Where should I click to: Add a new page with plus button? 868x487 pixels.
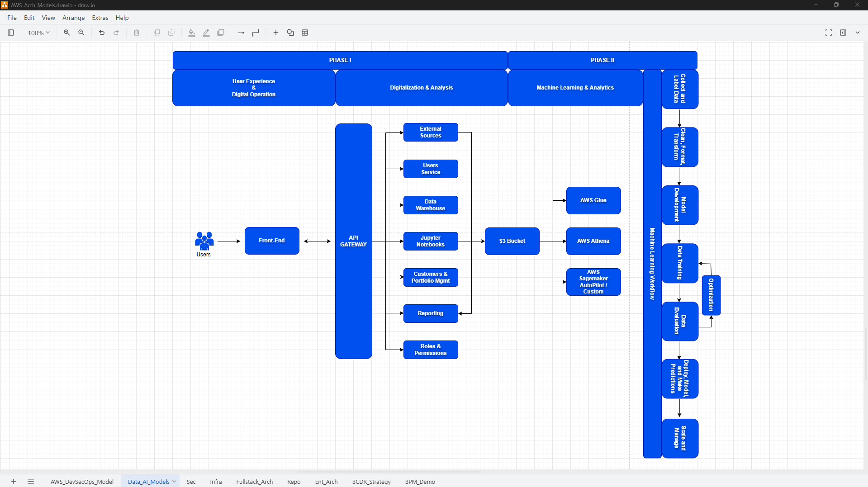pyautogui.click(x=14, y=482)
